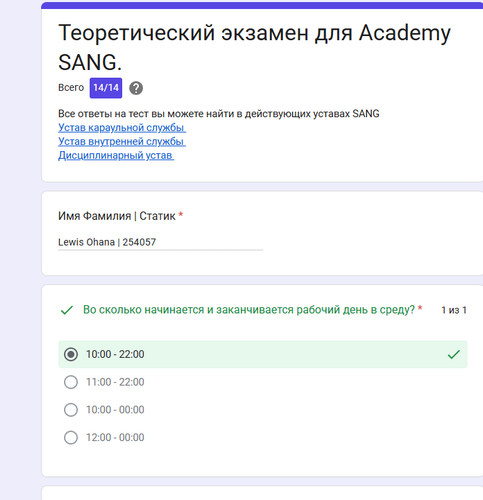Click the 1 из 1 score text

454,310
